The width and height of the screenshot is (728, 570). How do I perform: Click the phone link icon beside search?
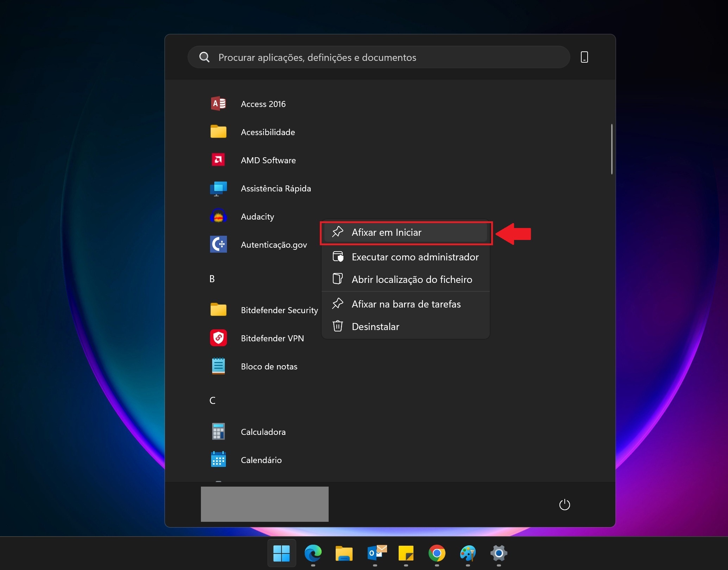(584, 57)
